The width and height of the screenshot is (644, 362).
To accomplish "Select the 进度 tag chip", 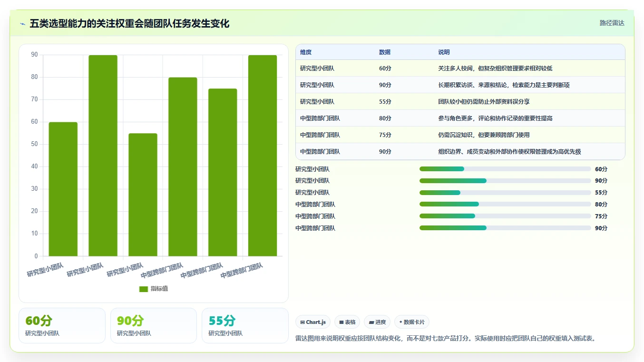I will 377,322.
